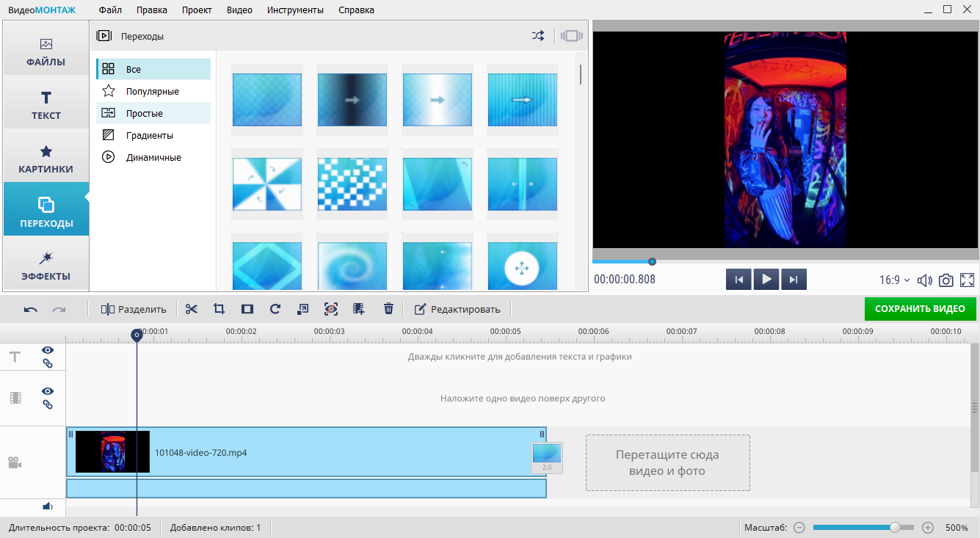Delete the clip with the trash icon

pyautogui.click(x=389, y=309)
